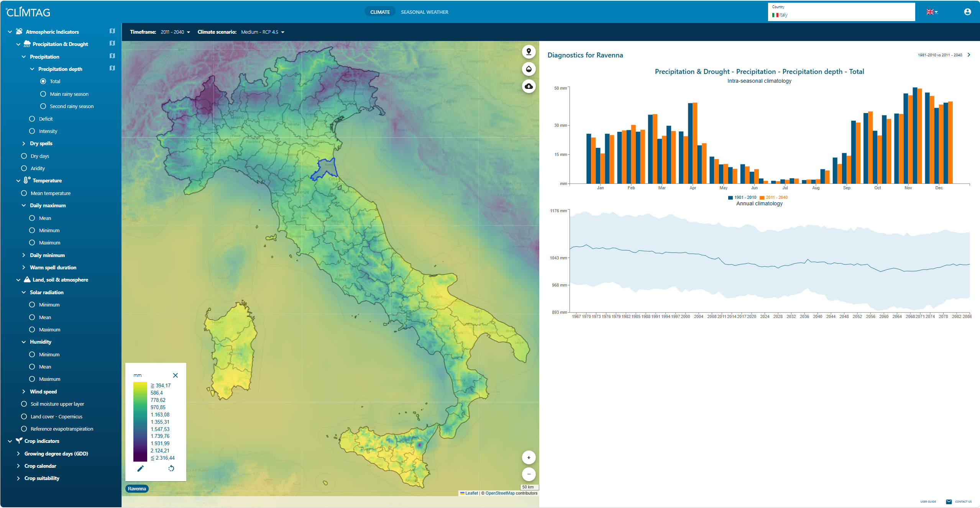Image resolution: width=980 pixels, height=508 pixels.
Task: Click the water drop opacity map button
Action: pos(529,69)
